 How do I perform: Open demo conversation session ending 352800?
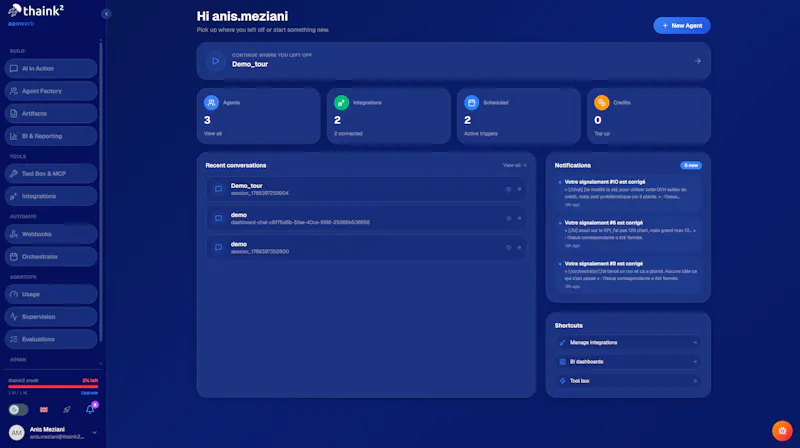(x=366, y=247)
